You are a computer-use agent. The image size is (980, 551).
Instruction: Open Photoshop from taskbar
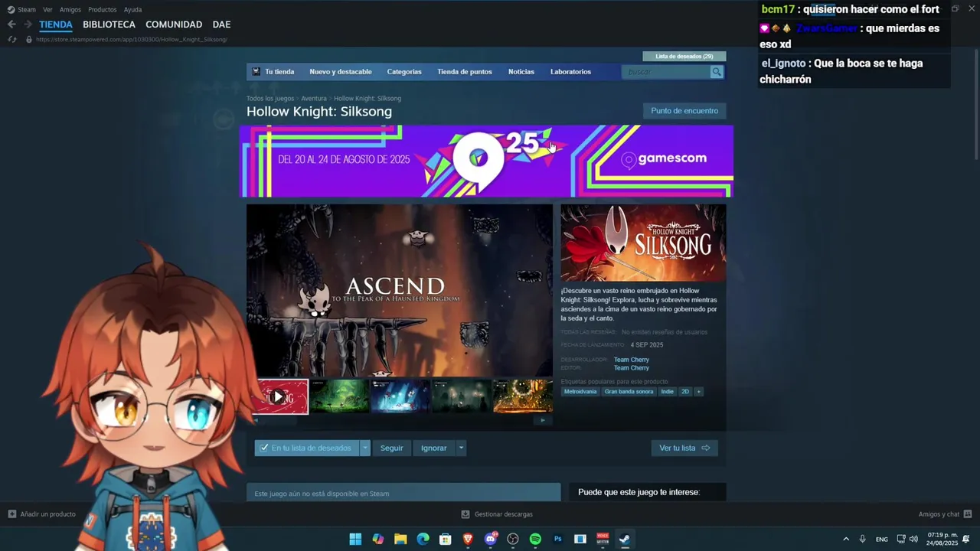tap(557, 540)
